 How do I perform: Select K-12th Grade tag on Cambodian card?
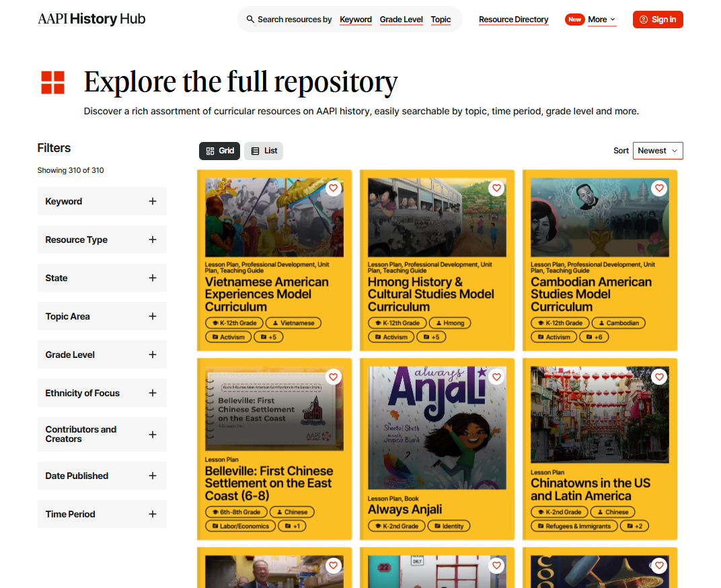(560, 323)
